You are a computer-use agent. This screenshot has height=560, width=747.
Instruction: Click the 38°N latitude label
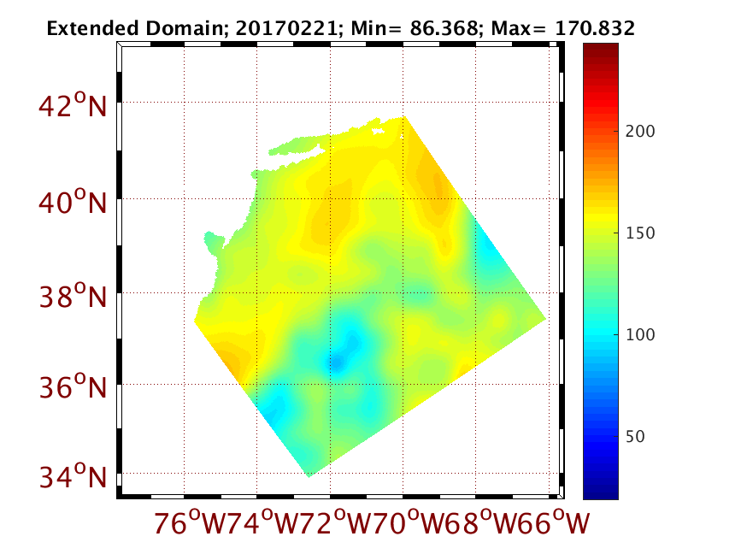(72, 298)
